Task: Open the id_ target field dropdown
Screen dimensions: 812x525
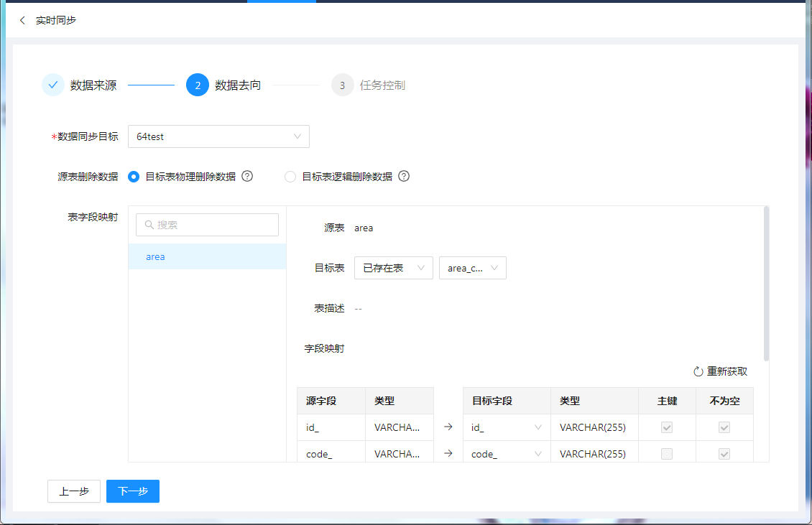Action: pos(506,427)
